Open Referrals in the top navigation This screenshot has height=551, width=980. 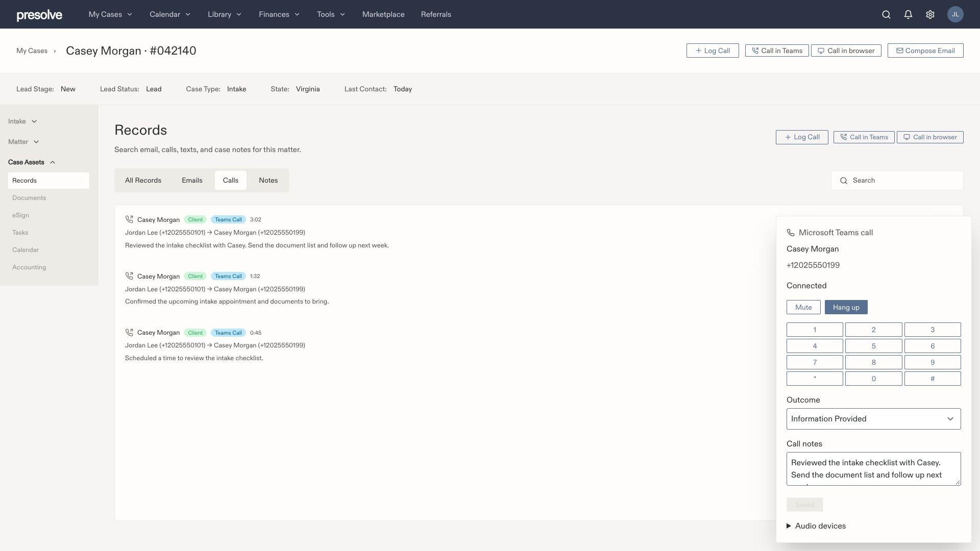(x=436, y=14)
